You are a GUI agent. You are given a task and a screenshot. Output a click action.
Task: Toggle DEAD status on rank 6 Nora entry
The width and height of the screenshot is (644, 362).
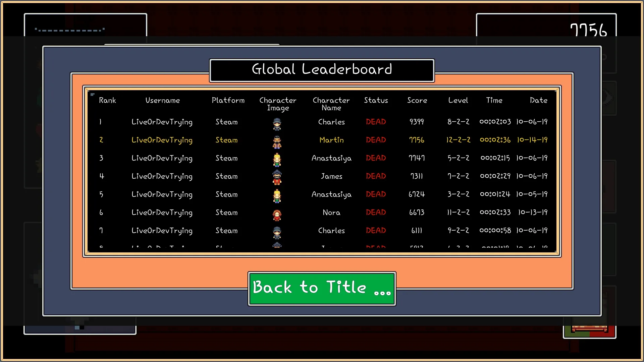tap(376, 213)
